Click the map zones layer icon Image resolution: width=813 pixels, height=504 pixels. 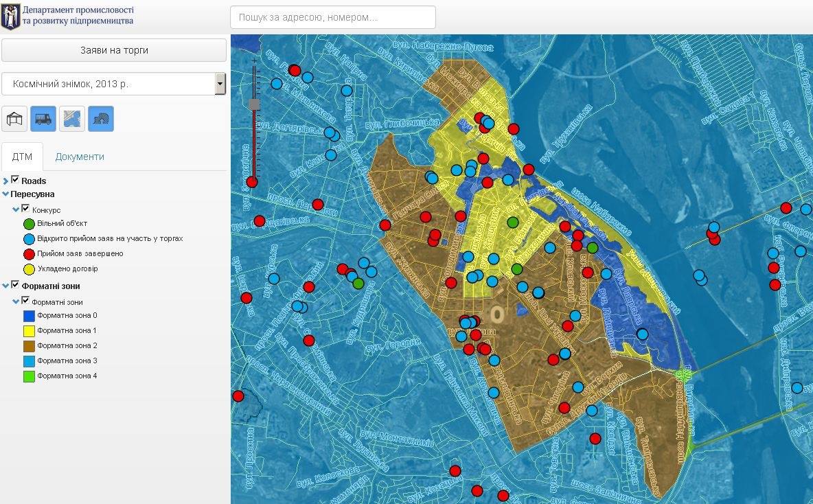tap(72, 119)
